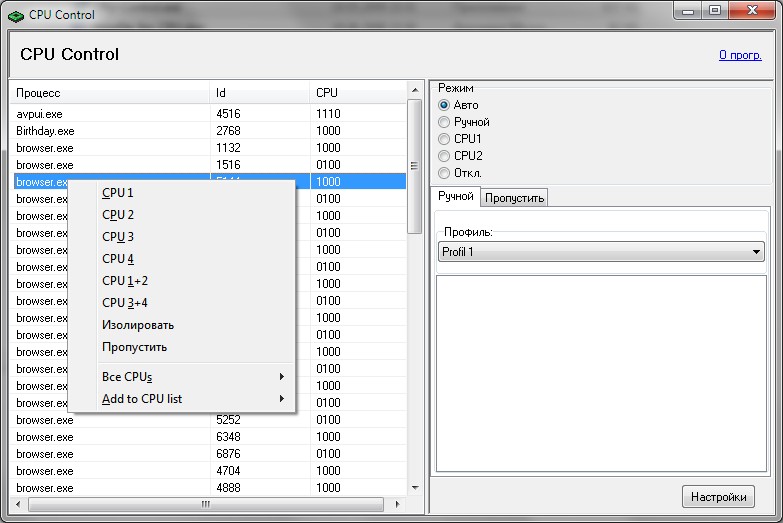Click the process list scroll down arrow
The width and height of the screenshot is (783, 523).
point(415,488)
